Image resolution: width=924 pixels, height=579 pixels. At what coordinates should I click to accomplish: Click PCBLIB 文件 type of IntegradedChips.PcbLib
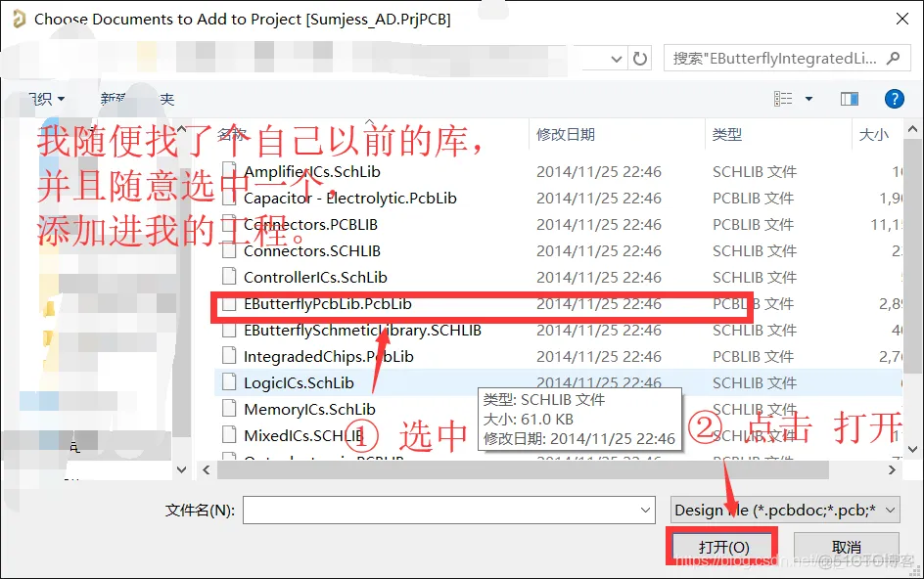753,357
